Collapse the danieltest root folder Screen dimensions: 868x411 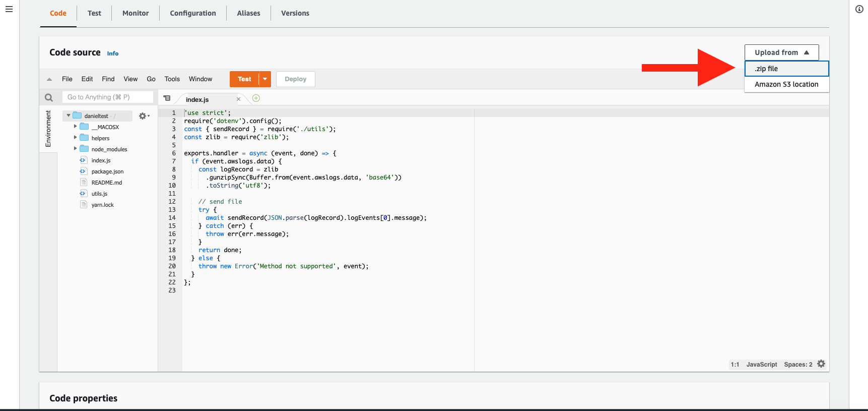(x=69, y=115)
